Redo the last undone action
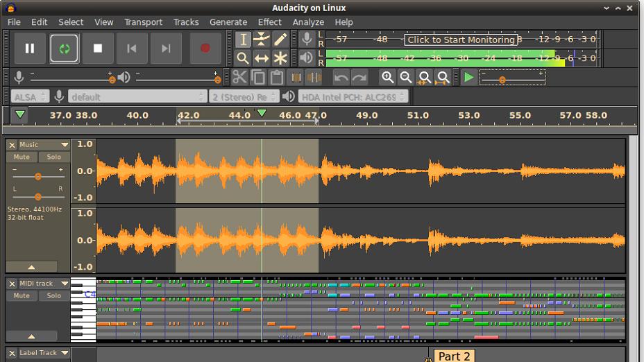 click(x=359, y=77)
